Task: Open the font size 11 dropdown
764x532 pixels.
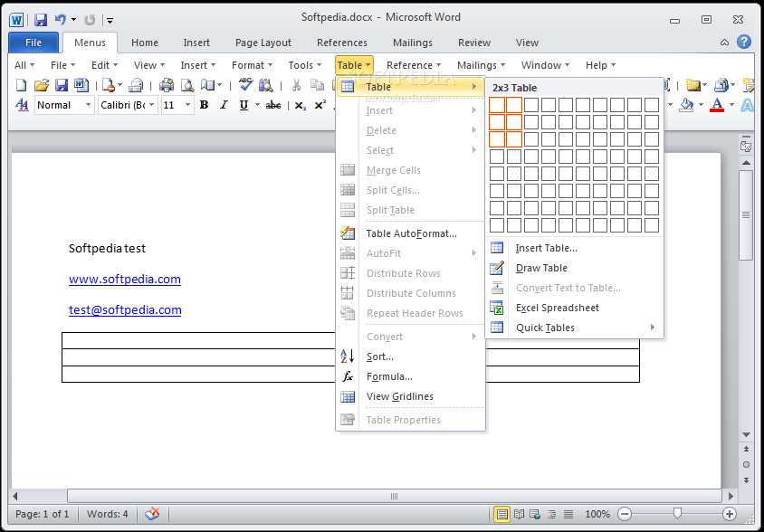Action: [187, 105]
